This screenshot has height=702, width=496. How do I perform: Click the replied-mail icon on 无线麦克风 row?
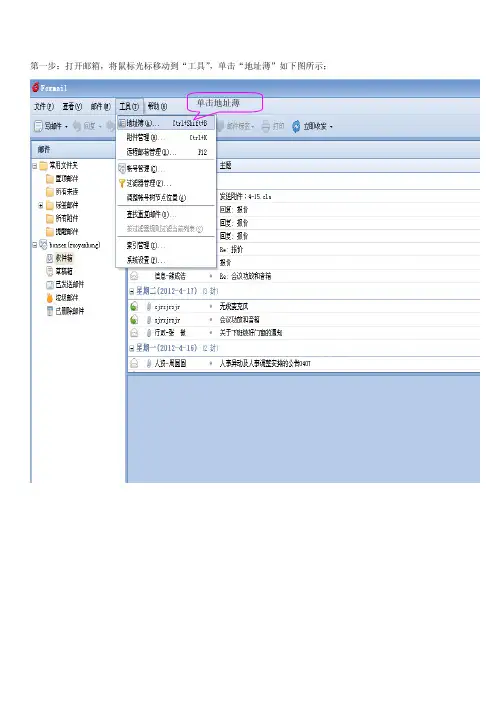click(x=134, y=306)
